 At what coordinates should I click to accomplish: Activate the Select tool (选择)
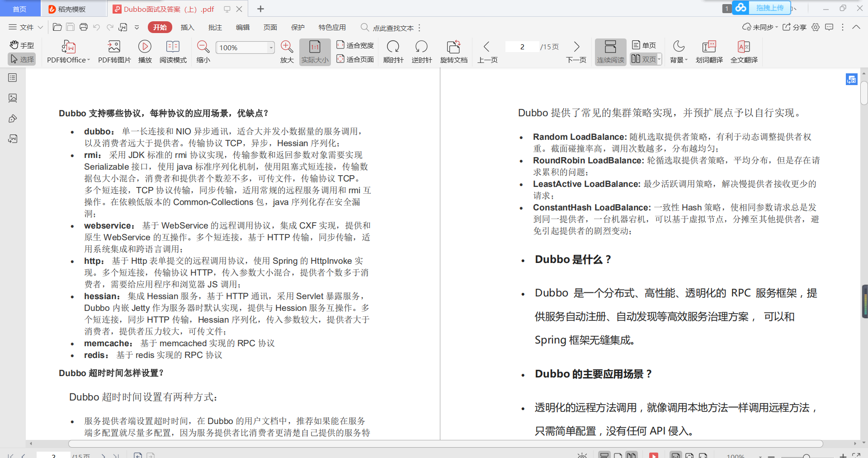click(22, 59)
